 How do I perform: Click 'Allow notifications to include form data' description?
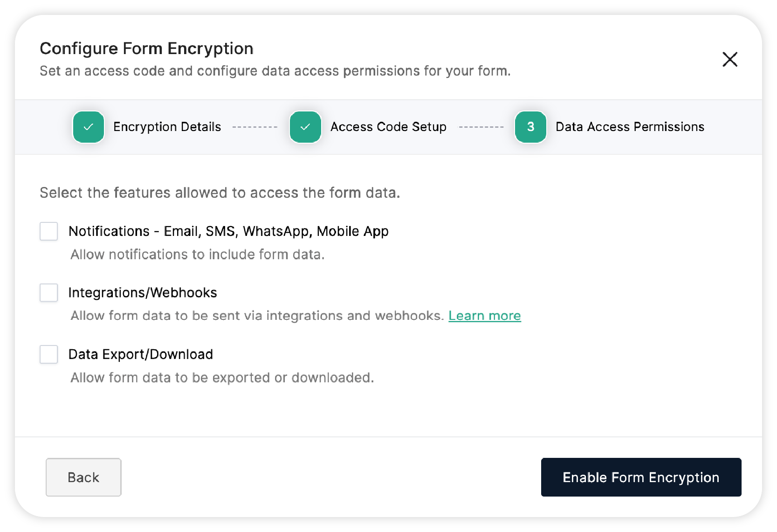pyautogui.click(x=198, y=255)
